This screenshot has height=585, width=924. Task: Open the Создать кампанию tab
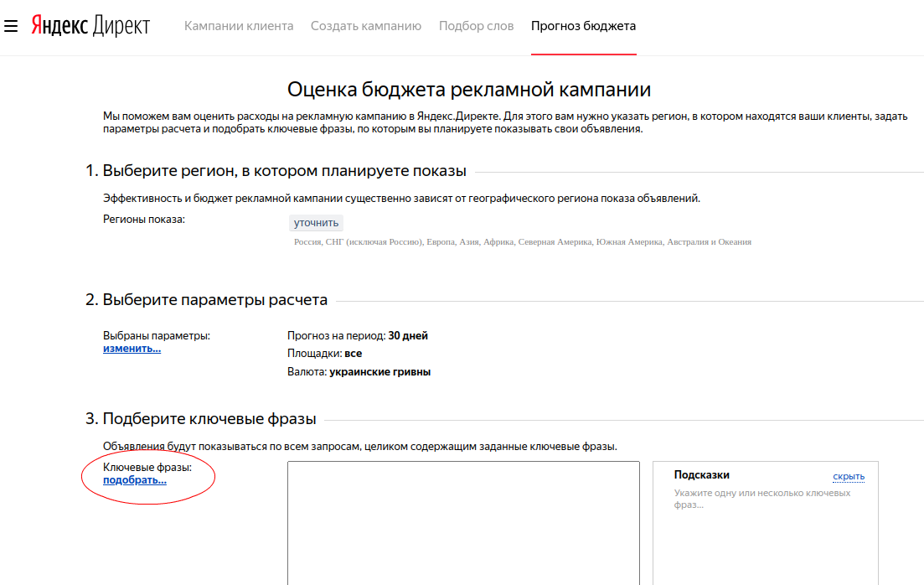tap(365, 26)
